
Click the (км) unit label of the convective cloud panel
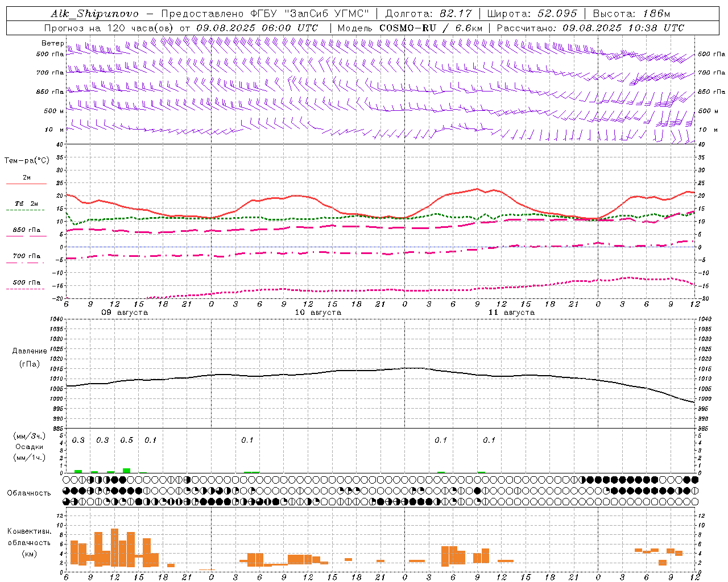tap(29, 554)
